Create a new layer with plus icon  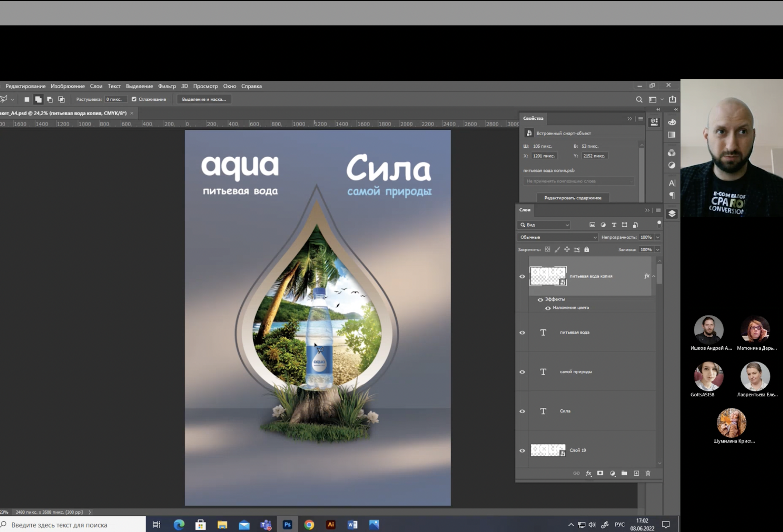point(636,473)
